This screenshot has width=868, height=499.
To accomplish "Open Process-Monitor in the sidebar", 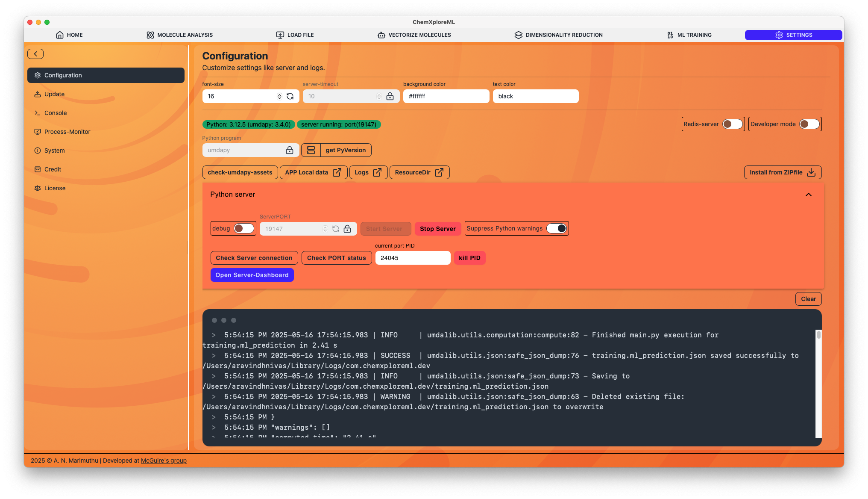I will click(106, 132).
